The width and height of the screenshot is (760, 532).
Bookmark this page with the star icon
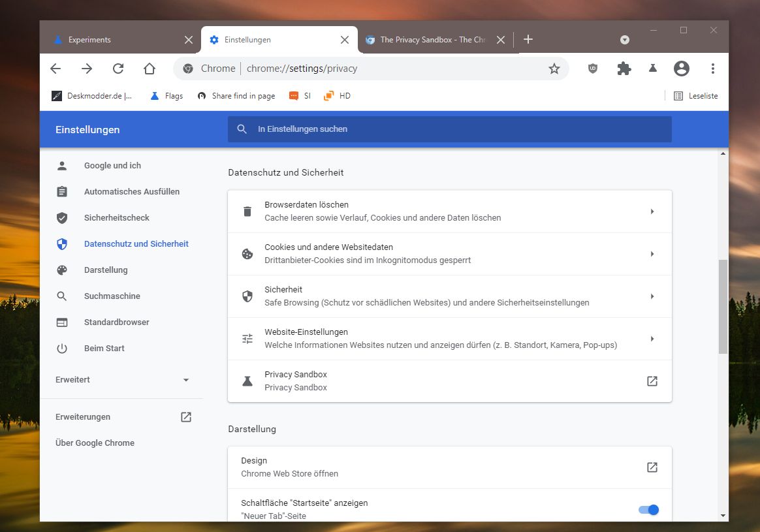tap(554, 69)
